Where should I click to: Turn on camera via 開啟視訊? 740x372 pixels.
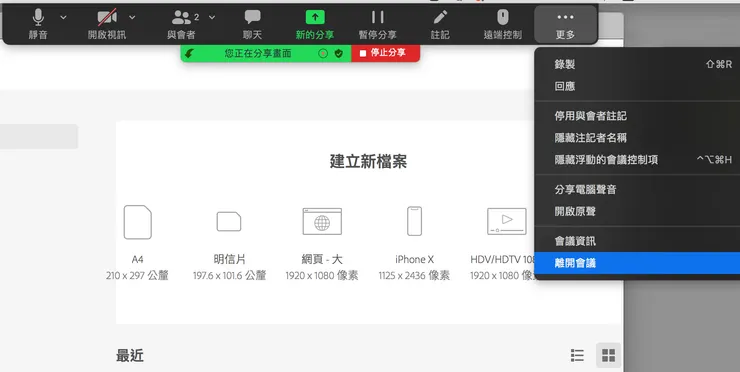point(107,24)
